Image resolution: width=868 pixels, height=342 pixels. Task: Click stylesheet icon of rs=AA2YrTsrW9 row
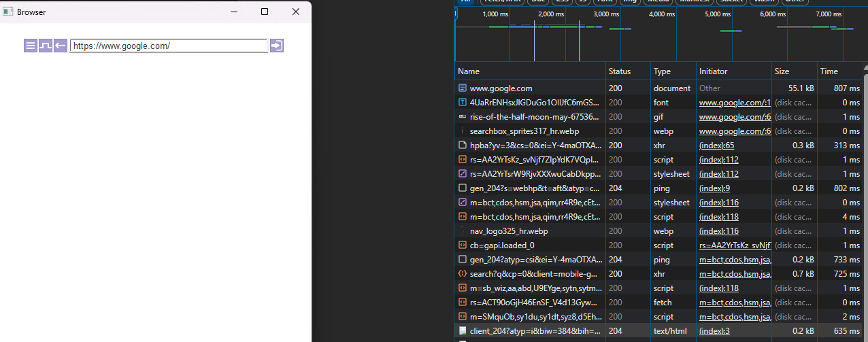[x=463, y=174]
